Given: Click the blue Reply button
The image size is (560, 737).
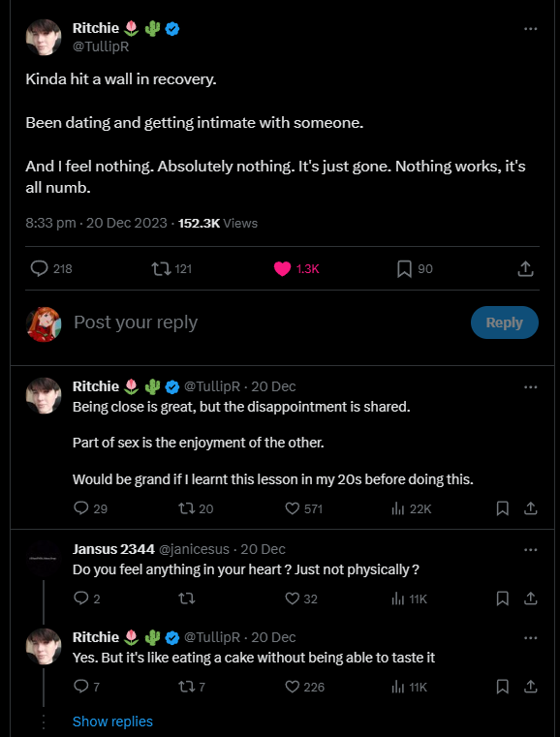Looking at the screenshot, I should click(x=504, y=322).
